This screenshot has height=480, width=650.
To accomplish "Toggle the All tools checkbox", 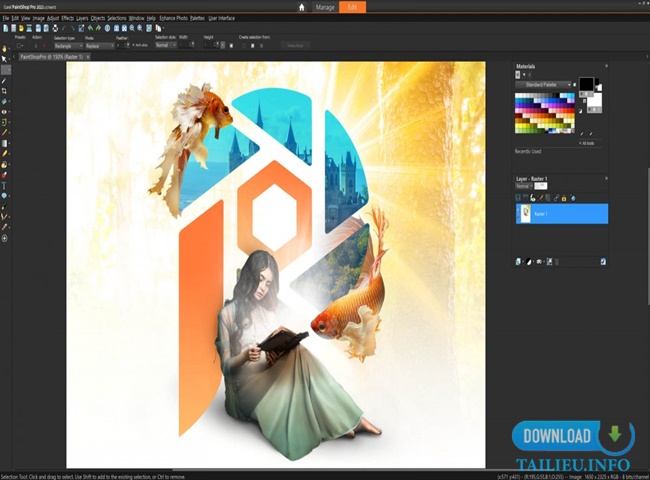I will 580,143.
